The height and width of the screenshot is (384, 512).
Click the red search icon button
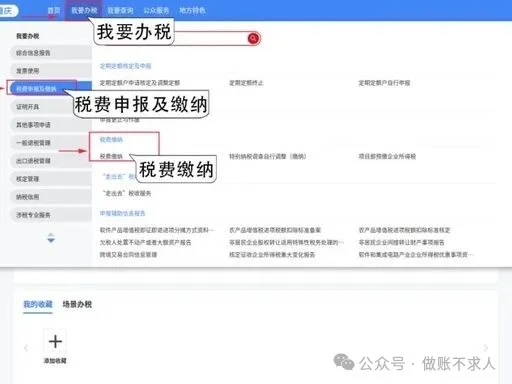coord(253,39)
